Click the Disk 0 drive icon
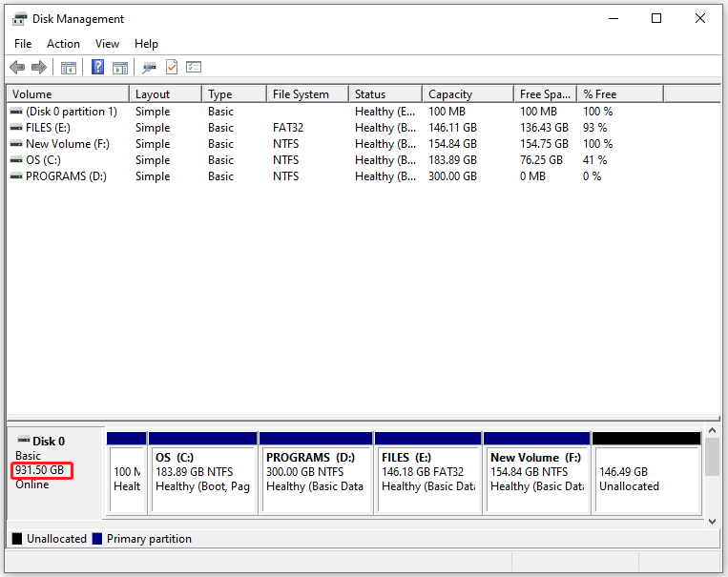 [x=24, y=440]
